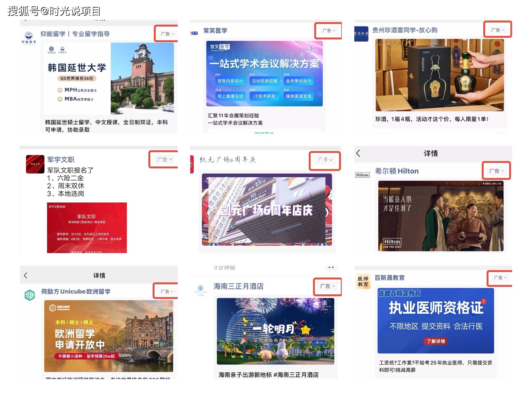Click text 军队文职报名了

[x=70, y=170]
